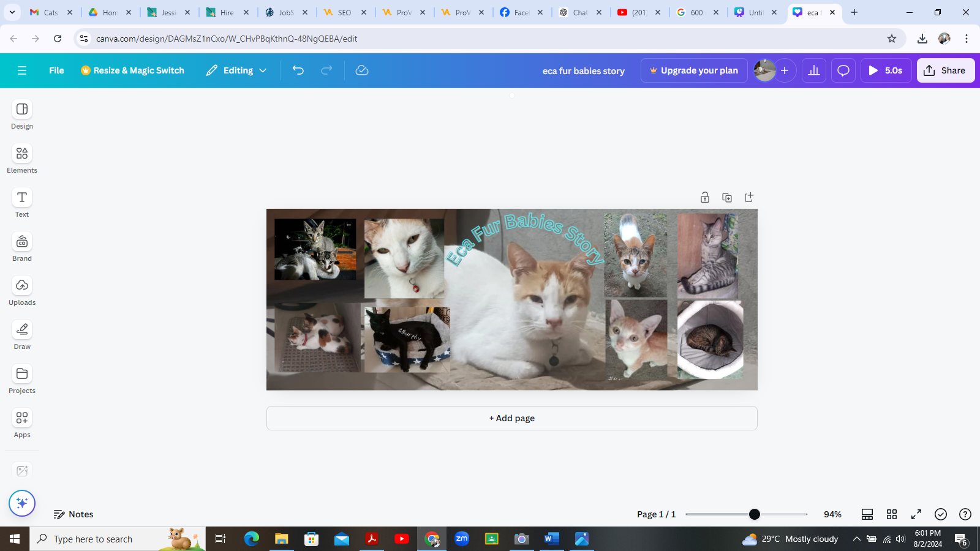The height and width of the screenshot is (551, 980).
Task: Expand the Editing mode dropdown
Action: point(237,70)
